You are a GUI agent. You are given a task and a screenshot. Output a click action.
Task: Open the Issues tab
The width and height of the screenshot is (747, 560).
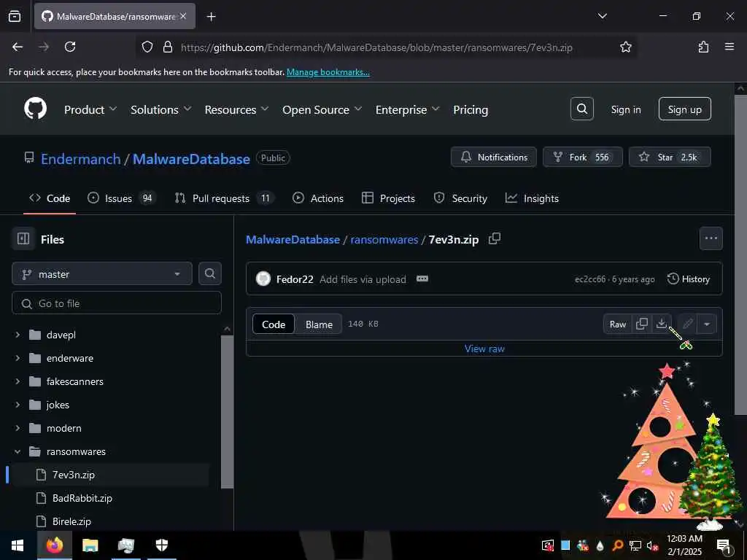[122, 198]
